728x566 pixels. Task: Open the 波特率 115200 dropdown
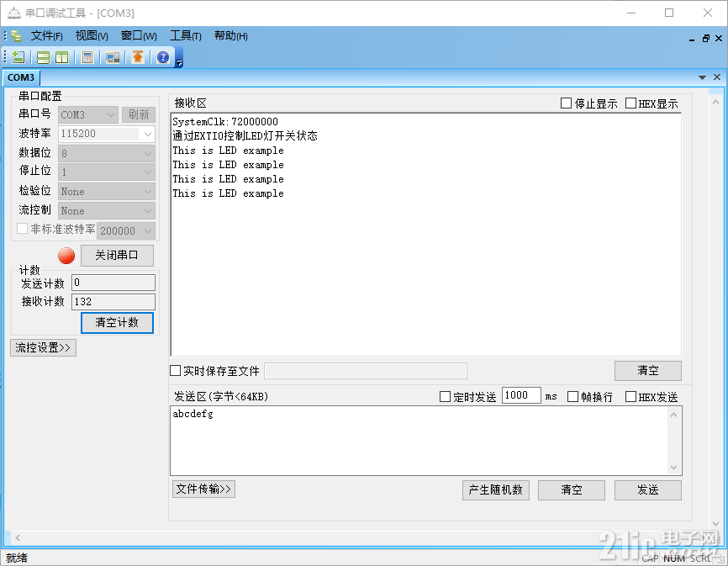coord(106,135)
